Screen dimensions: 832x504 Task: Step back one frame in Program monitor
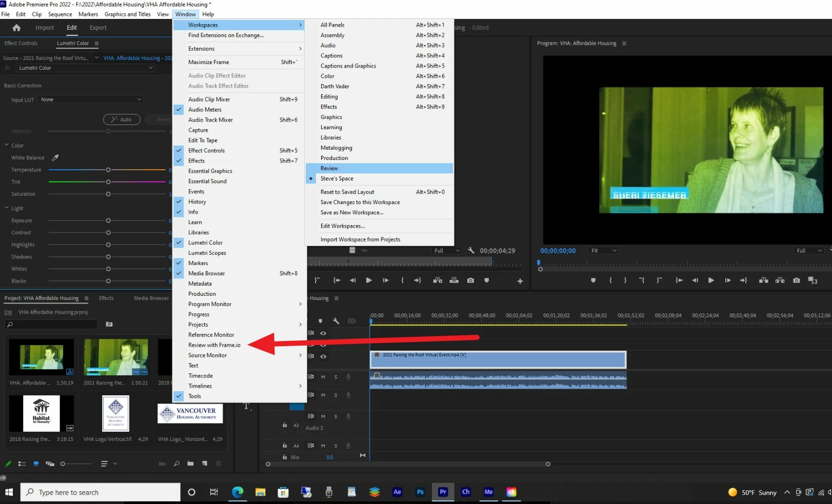(x=695, y=280)
